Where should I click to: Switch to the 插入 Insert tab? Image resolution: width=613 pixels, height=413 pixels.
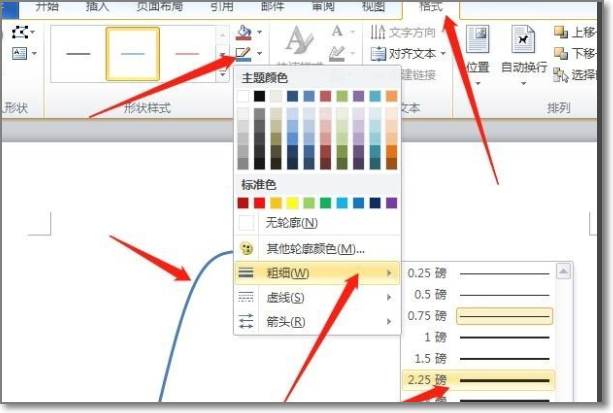97,6
